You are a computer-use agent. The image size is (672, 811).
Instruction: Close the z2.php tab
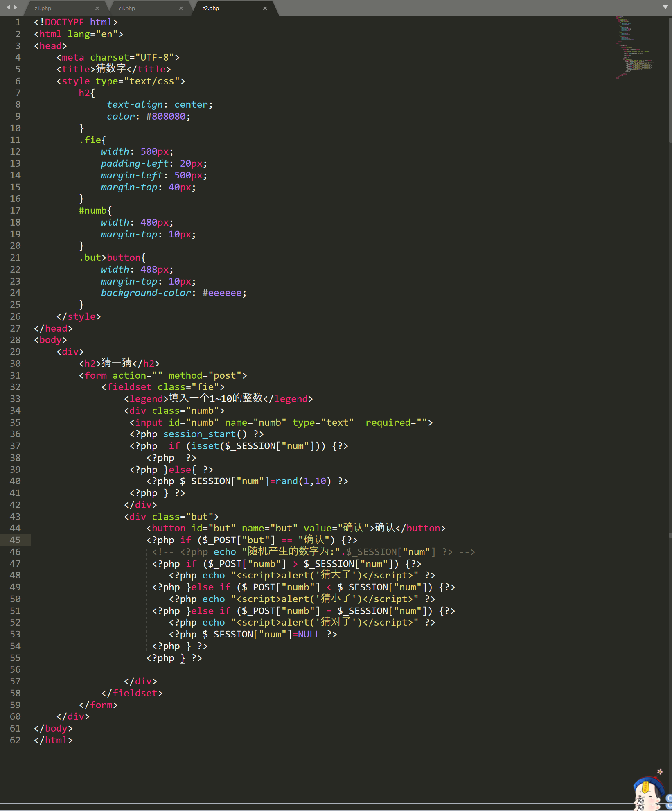(265, 8)
